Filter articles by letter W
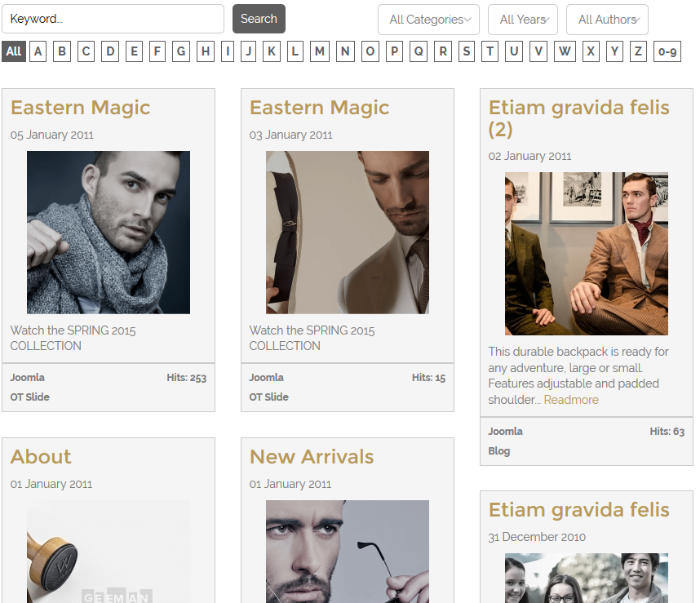 coord(565,51)
